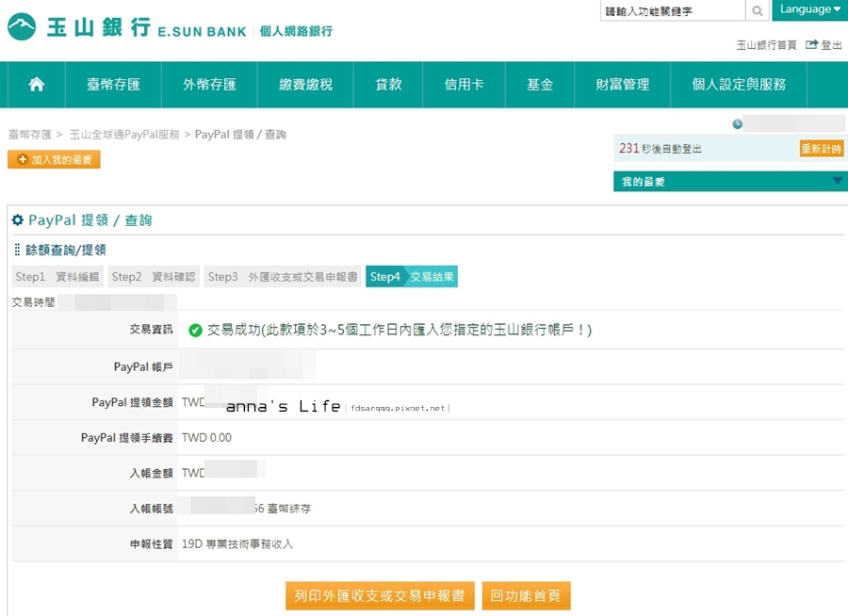The image size is (848, 616).
Task: Click the logout arrow icon beside 登出
Action: point(811,44)
